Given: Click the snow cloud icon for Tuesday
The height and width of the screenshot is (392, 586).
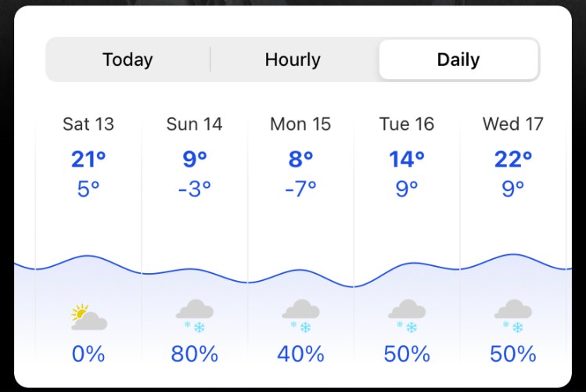Looking at the screenshot, I should 407,315.
